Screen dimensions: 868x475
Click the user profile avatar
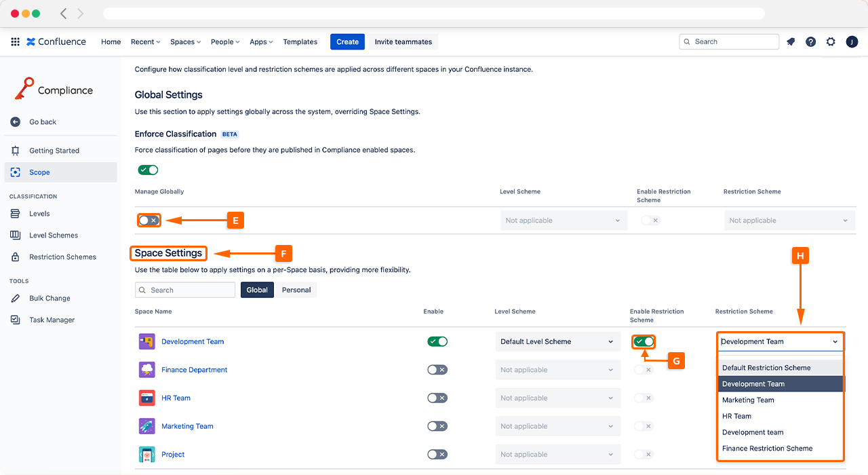click(852, 42)
